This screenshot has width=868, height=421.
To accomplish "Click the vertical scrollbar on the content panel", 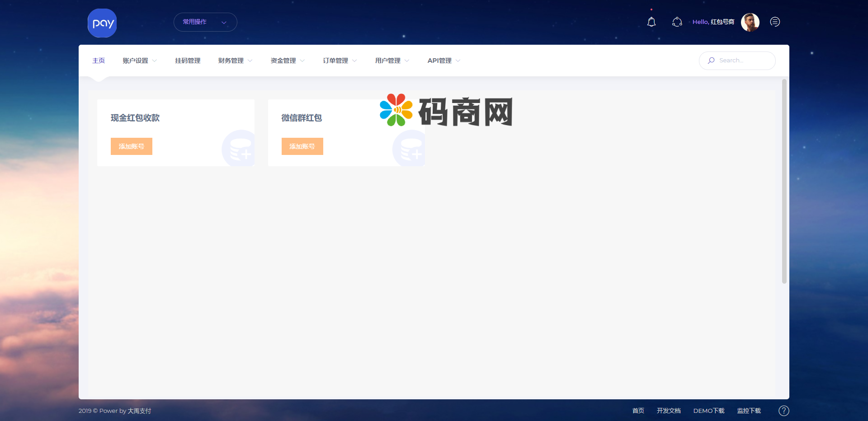I will 784,181.
